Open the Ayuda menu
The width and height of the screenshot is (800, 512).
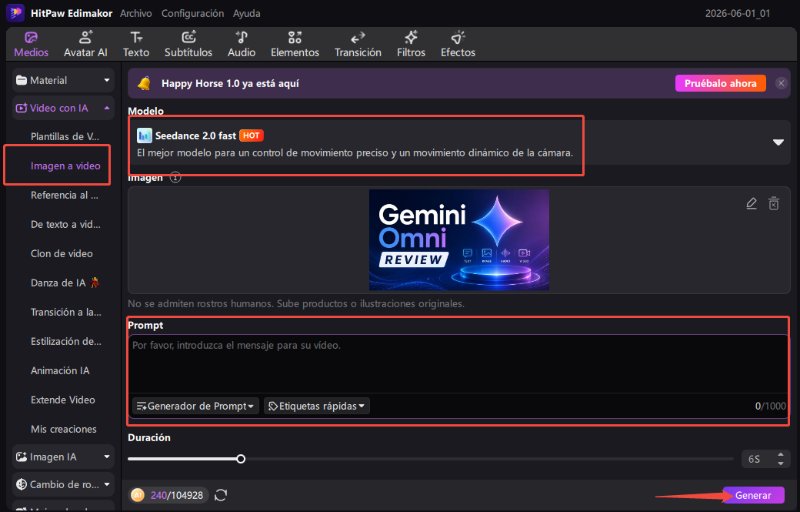tap(246, 13)
